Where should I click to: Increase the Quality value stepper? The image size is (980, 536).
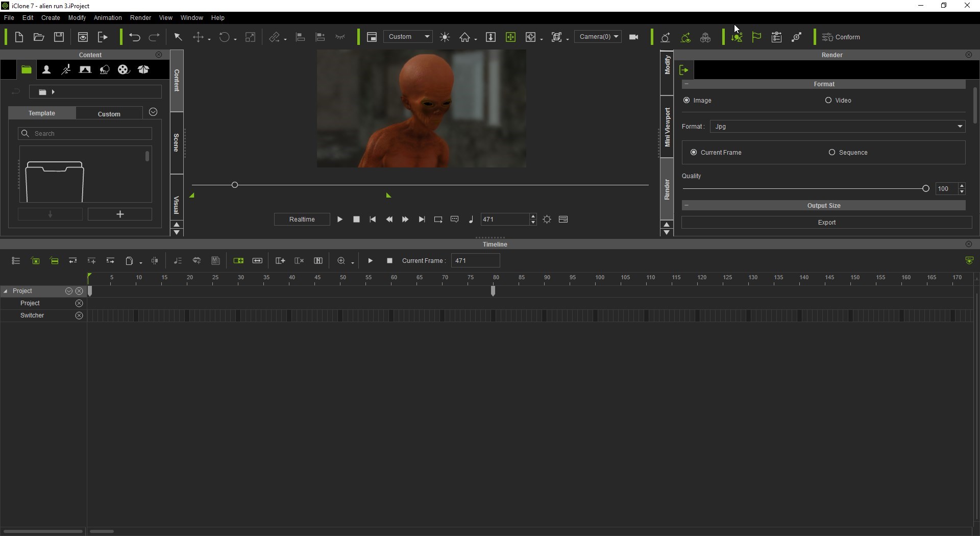coord(962,186)
